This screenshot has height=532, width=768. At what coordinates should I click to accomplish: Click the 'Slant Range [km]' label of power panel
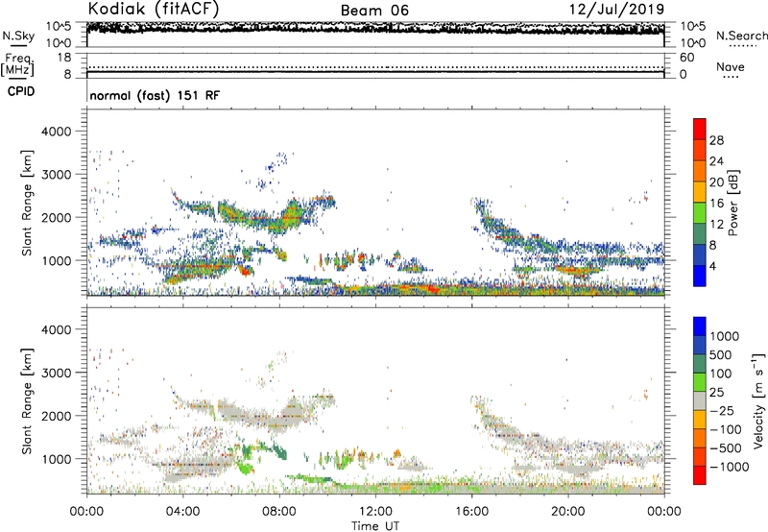point(27,203)
